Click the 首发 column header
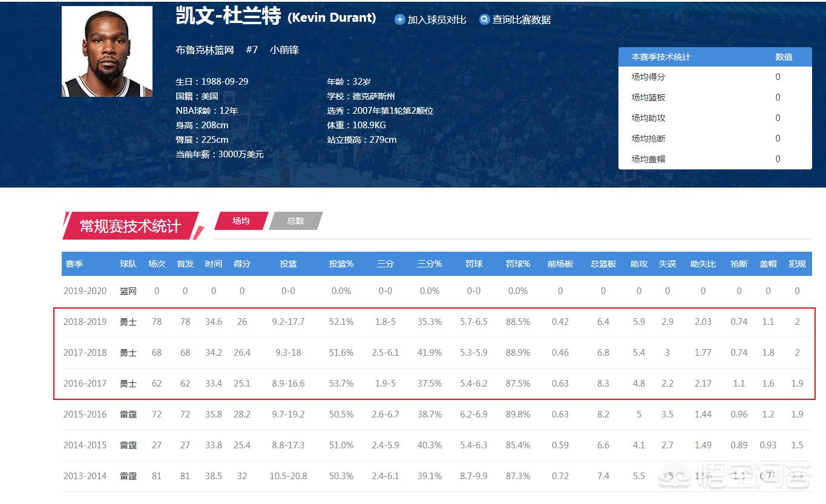 coord(185,264)
